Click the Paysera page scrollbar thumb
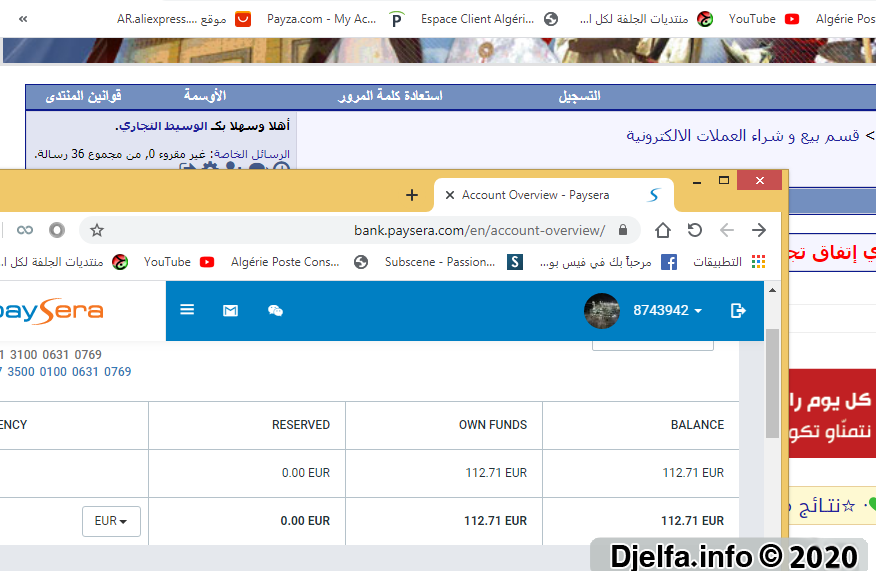Image resolution: width=876 pixels, height=571 pixels. pyautogui.click(x=772, y=383)
